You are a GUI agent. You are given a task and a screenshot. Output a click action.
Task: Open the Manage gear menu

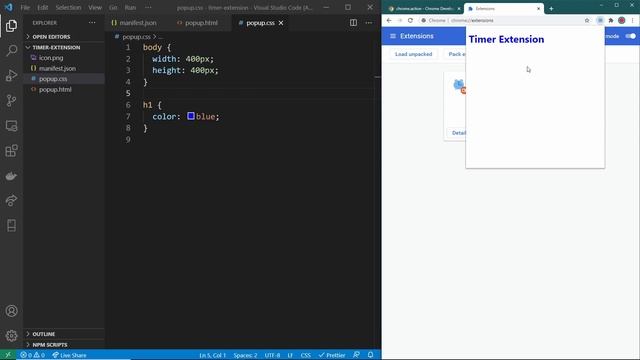pyautogui.click(x=11, y=336)
